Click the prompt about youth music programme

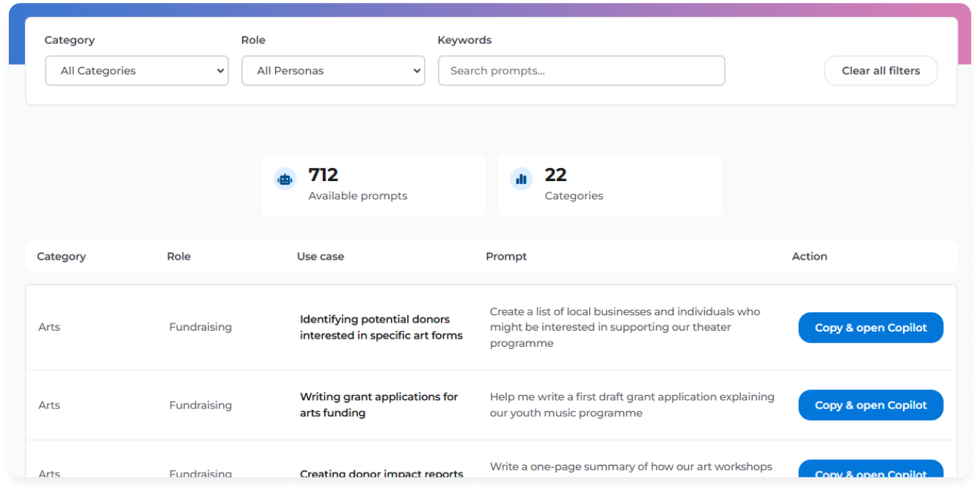point(632,405)
